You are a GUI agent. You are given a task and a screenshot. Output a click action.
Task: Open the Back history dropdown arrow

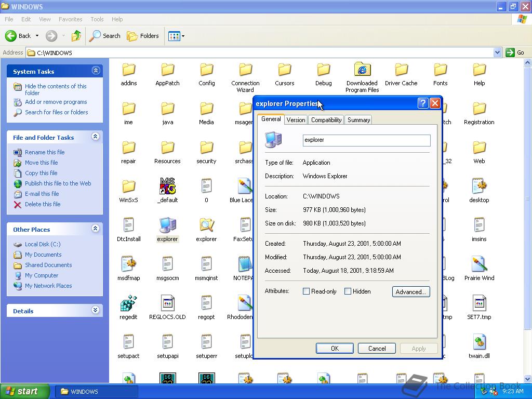click(x=37, y=36)
